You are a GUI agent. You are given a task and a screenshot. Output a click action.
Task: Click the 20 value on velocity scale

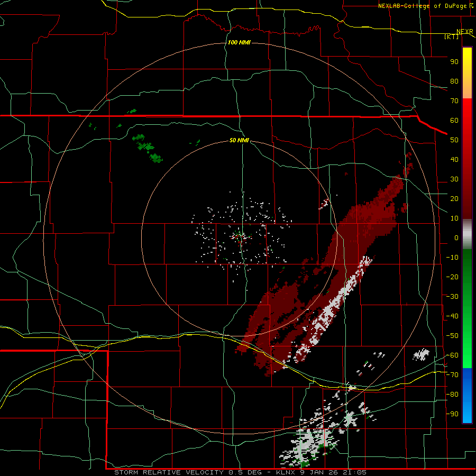454,198
